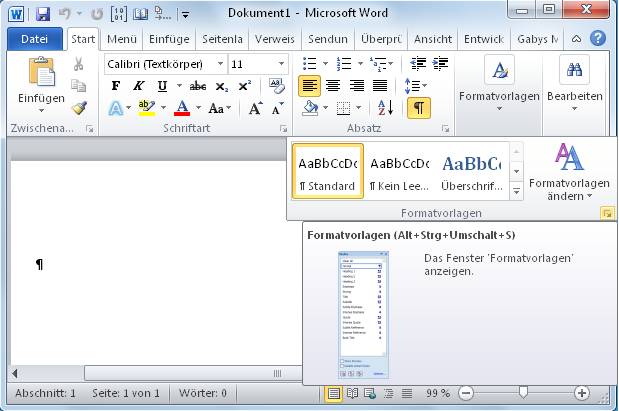Apply strikethrough with the abc icon
Viewport: 619px width, 411px height.
(198, 86)
